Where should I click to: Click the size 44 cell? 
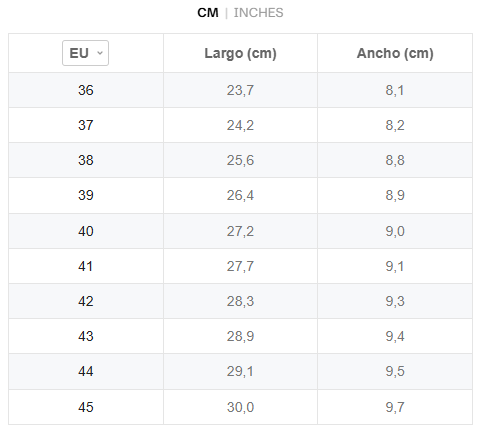(x=86, y=371)
